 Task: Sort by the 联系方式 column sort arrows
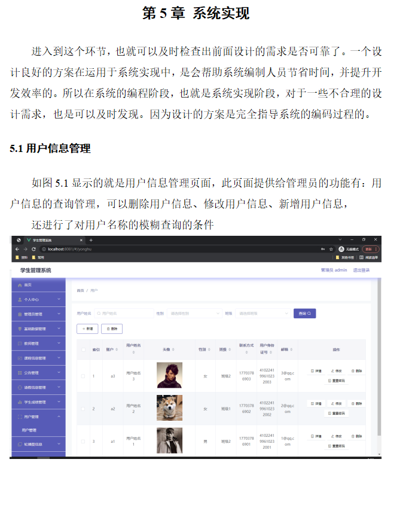(x=246, y=352)
